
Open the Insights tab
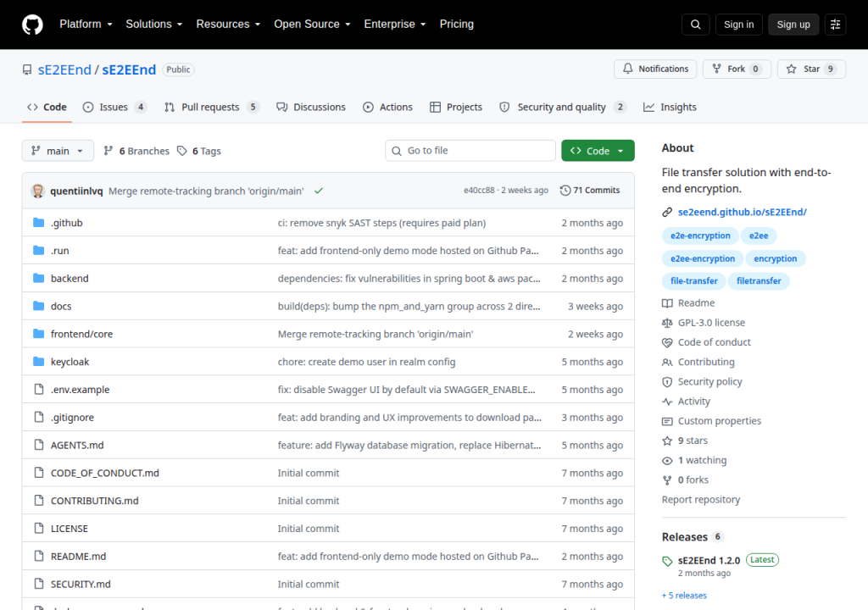click(670, 107)
